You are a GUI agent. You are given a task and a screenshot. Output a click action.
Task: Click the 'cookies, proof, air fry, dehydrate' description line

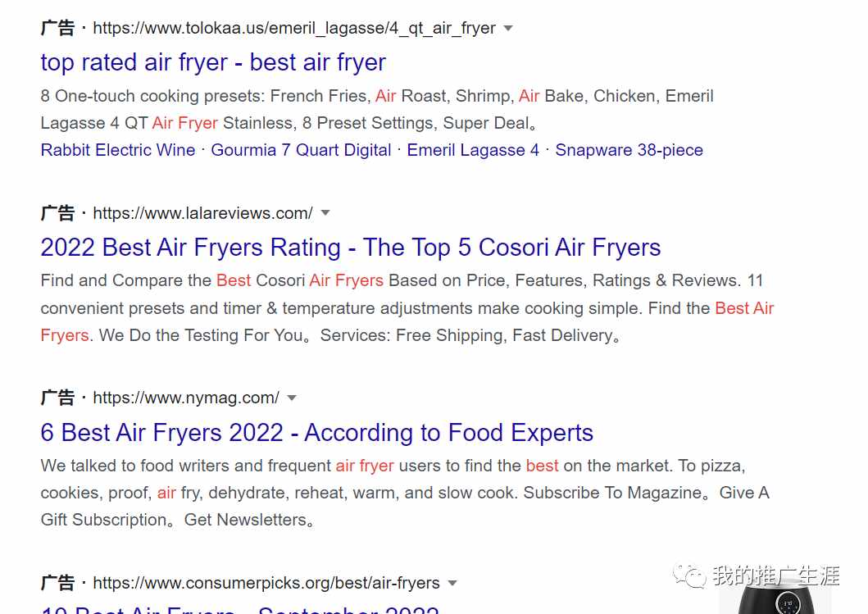[405, 493]
